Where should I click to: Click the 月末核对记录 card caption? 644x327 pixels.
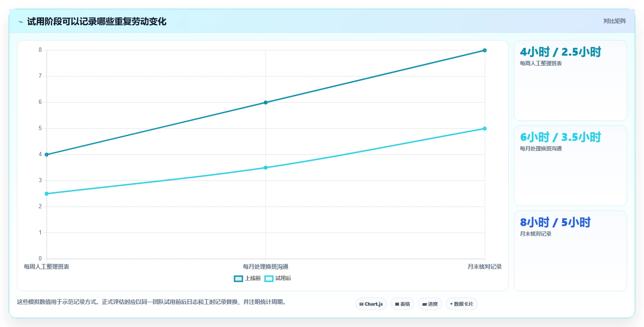click(536, 234)
